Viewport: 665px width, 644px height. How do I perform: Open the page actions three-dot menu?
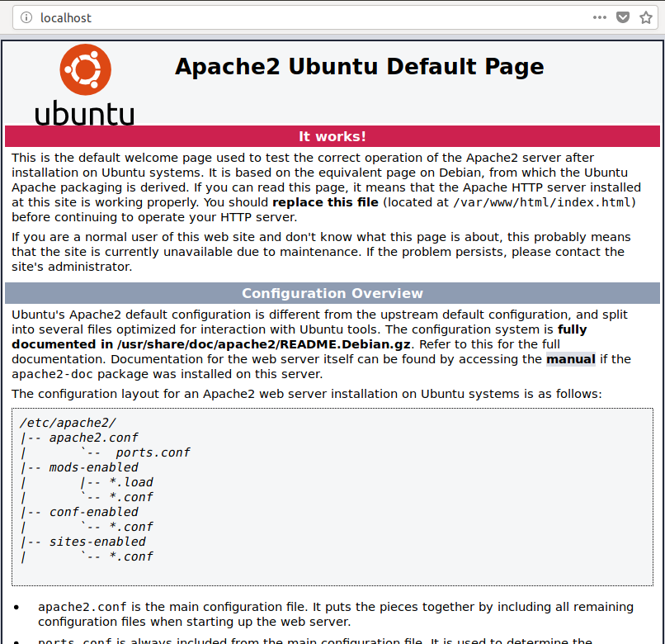point(599,17)
